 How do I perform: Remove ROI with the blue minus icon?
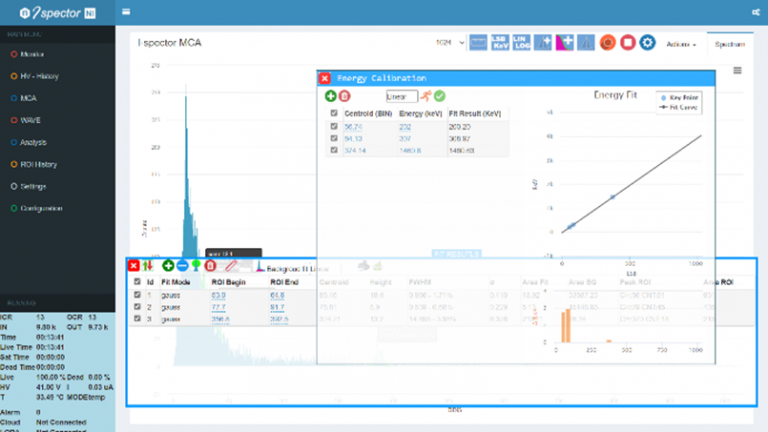coord(182,266)
